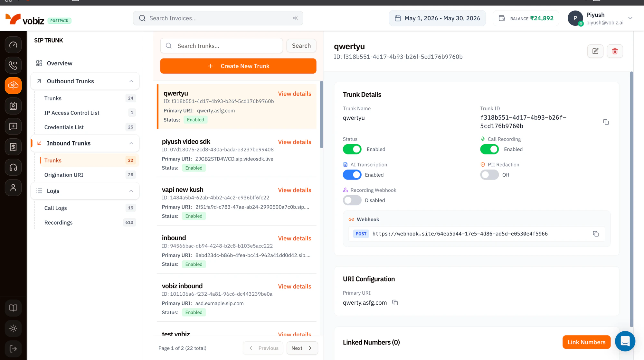Open the May 1 - May 30 date range picker
The height and width of the screenshot is (360, 644).
click(x=437, y=18)
